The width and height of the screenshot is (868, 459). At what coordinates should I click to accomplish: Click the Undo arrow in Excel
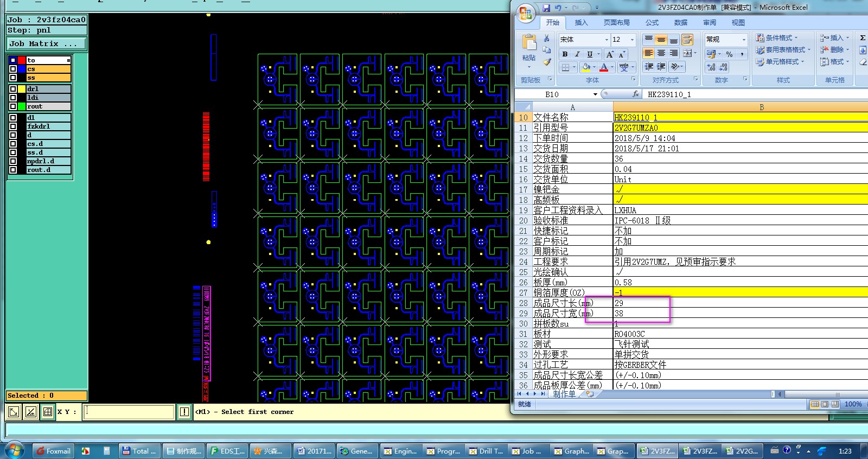point(558,8)
